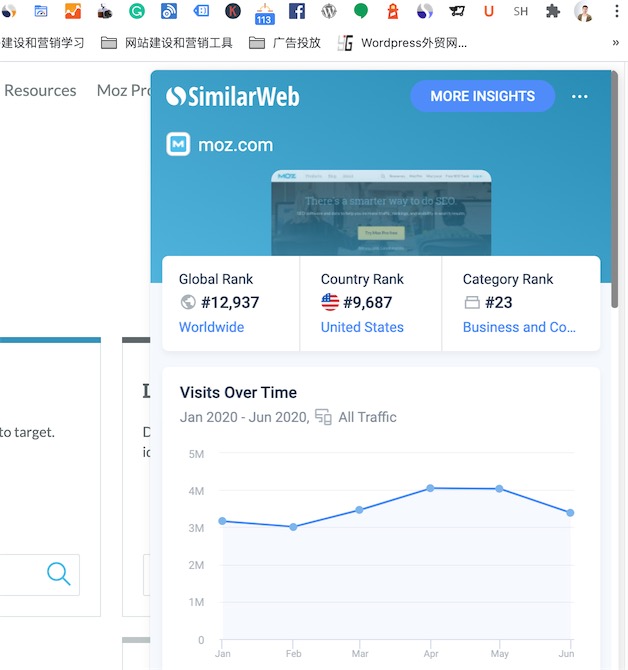Click the orange analytics chart extension icon
This screenshot has height=670, width=628.
click(73, 11)
